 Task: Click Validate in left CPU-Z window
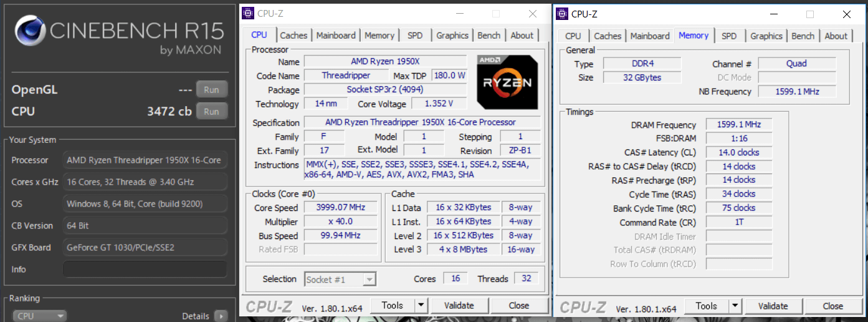tap(459, 306)
